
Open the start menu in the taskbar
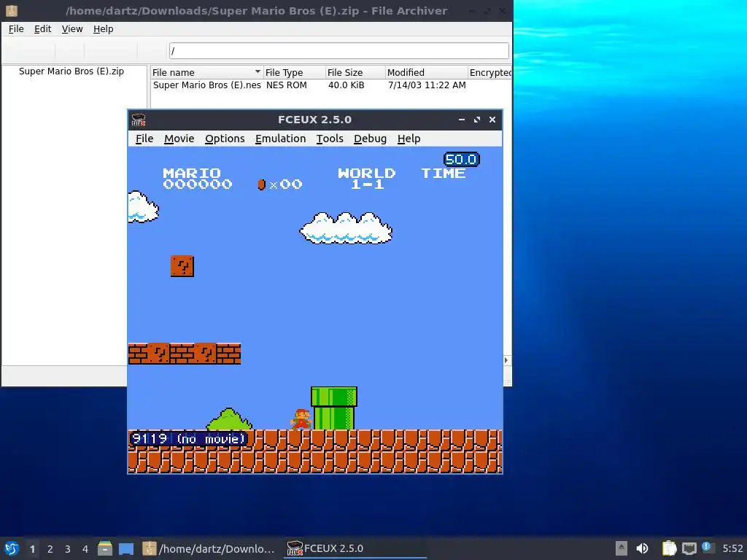click(x=12, y=548)
